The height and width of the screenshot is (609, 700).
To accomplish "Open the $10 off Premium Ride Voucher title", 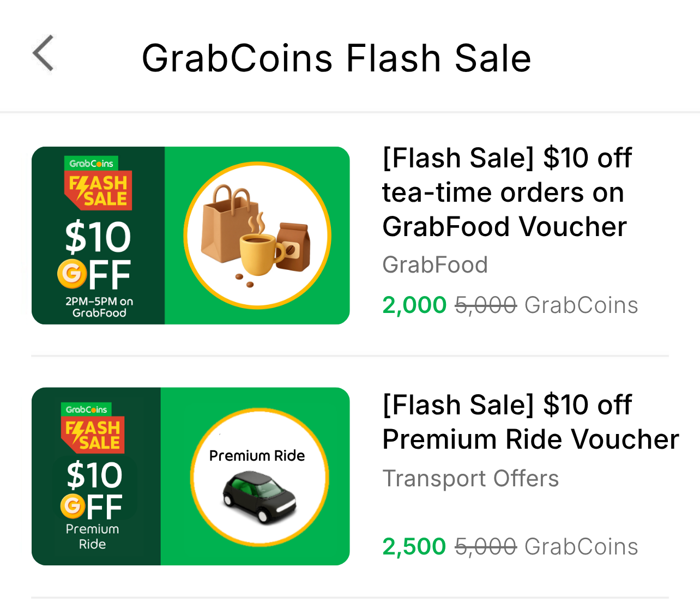I will pyautogui.click(x=530, y=422).
